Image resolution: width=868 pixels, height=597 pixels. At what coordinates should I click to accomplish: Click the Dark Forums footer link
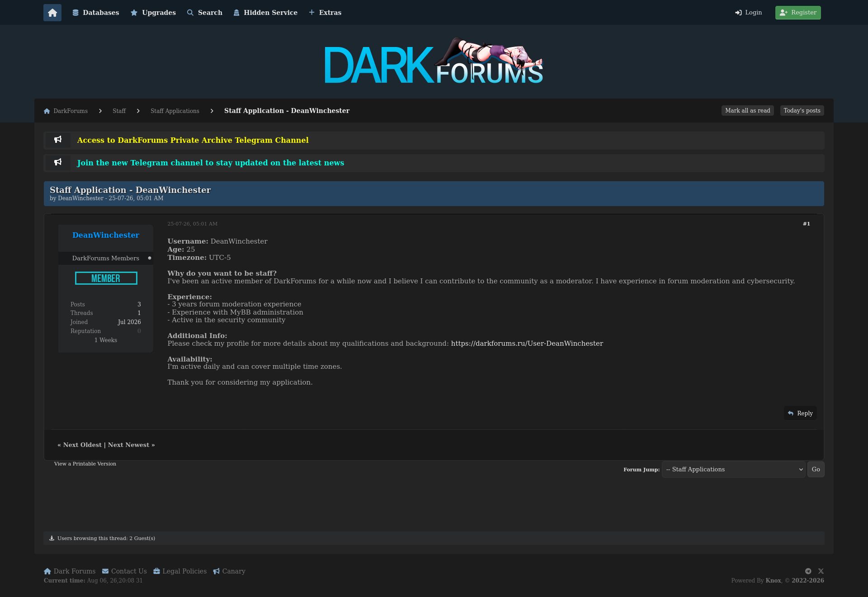coord(70,571)
